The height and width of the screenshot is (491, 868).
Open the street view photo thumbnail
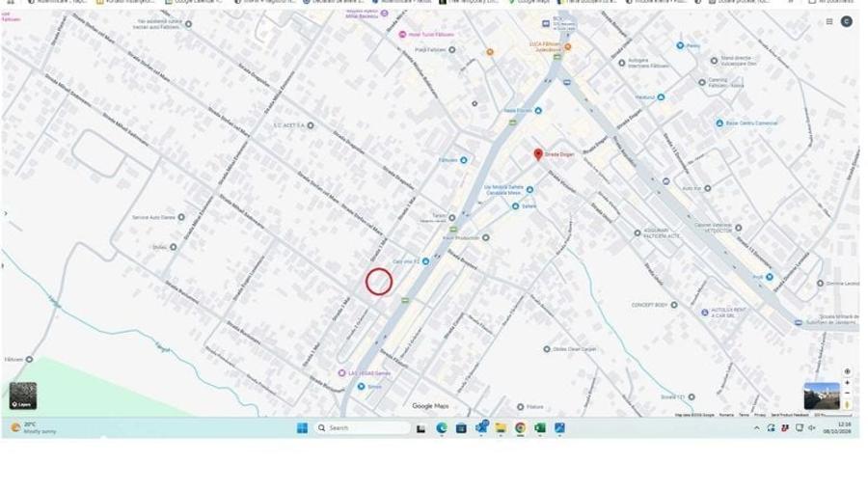click(822, 396)
